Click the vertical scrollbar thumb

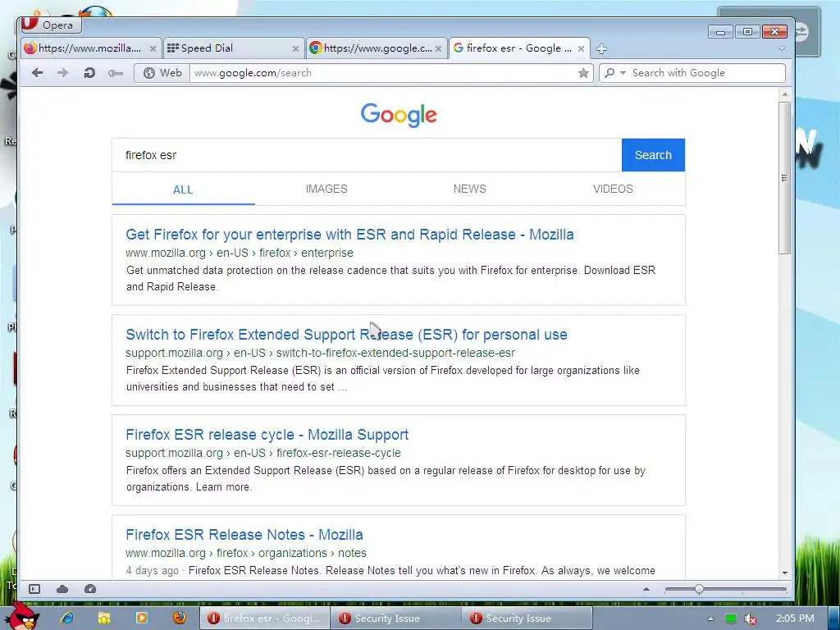click(785, 178)
